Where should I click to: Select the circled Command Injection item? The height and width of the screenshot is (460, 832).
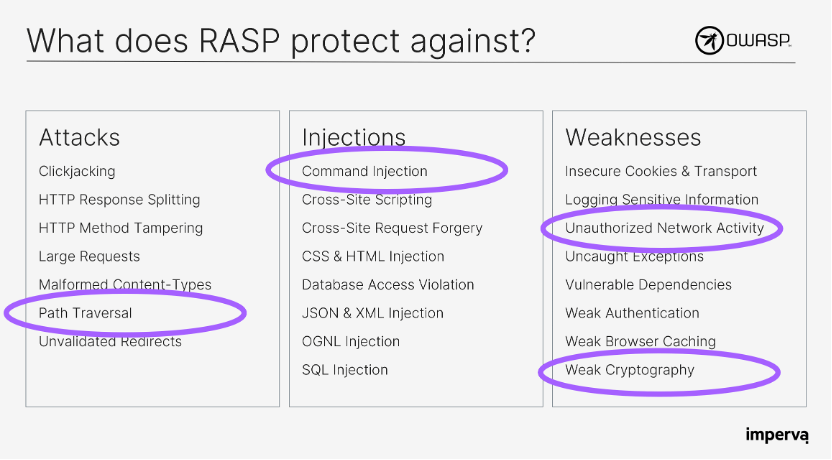pos(365,171)
